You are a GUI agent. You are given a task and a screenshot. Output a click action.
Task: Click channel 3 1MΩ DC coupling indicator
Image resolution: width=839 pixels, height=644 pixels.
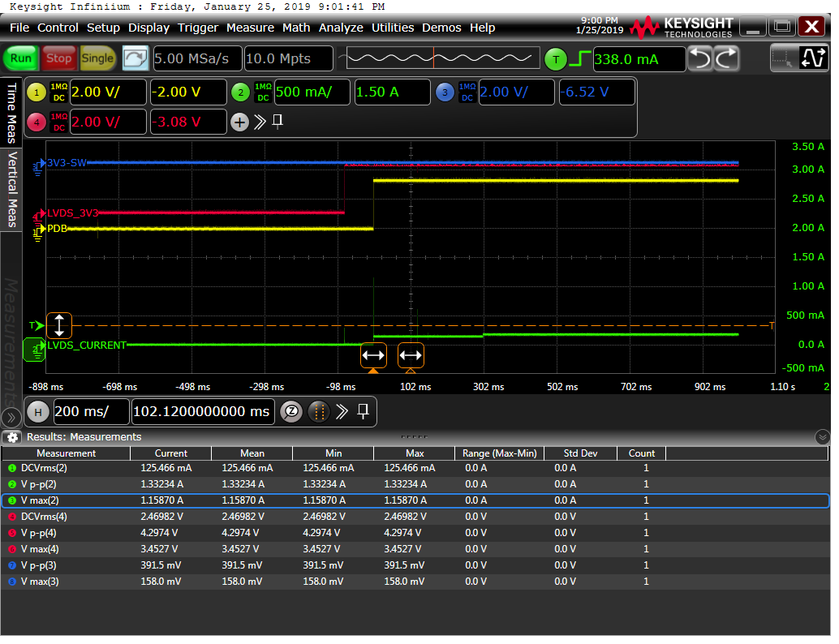point(467,92)
